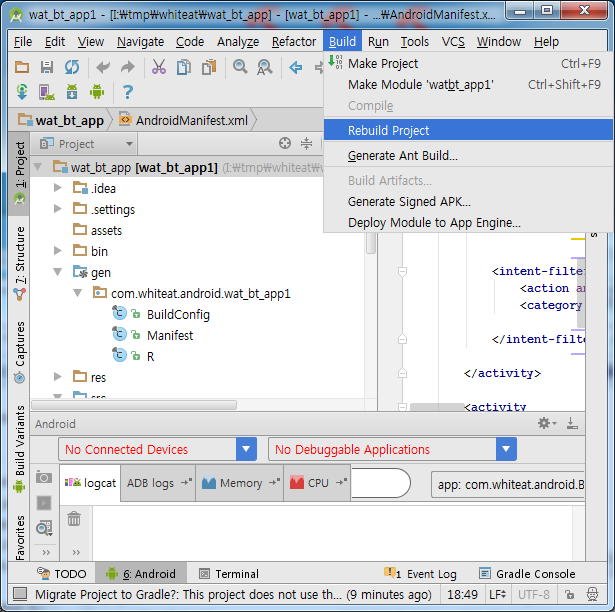Open the TODO tool window button
This screenshot has height=612, width=615.
coord(62,574)
